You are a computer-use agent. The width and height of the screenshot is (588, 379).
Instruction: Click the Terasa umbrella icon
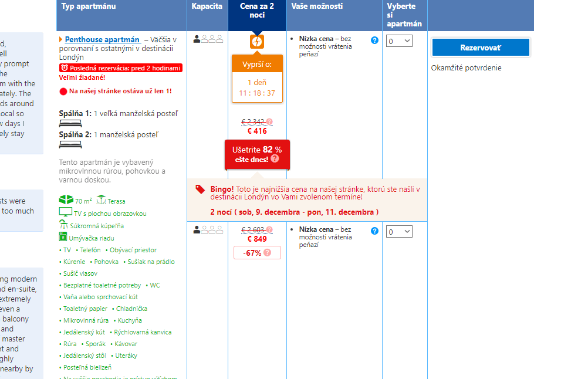click(101, 200)
